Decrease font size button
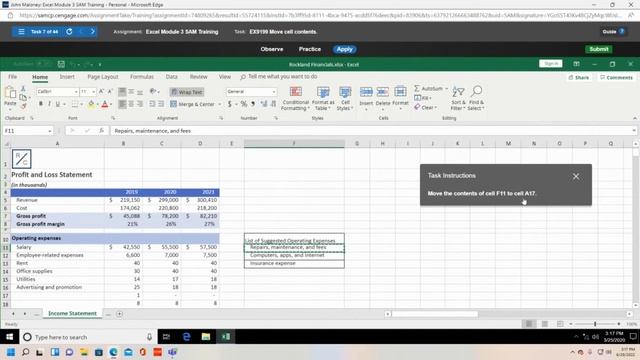This screenshot has width=640, height=360. coord(110,91)
